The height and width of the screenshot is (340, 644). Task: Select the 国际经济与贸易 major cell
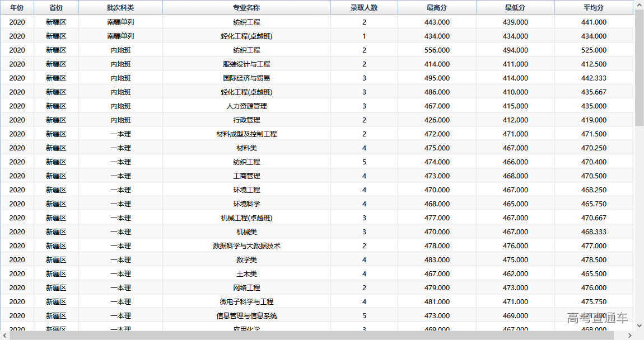click(x=246, y=78)
